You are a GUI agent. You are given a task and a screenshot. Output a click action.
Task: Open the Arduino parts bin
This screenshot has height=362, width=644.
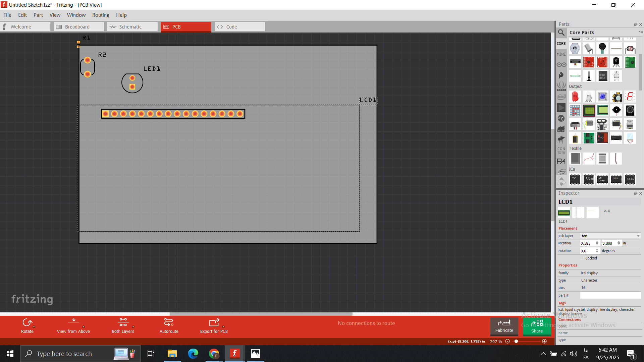[x=561, y=65]
